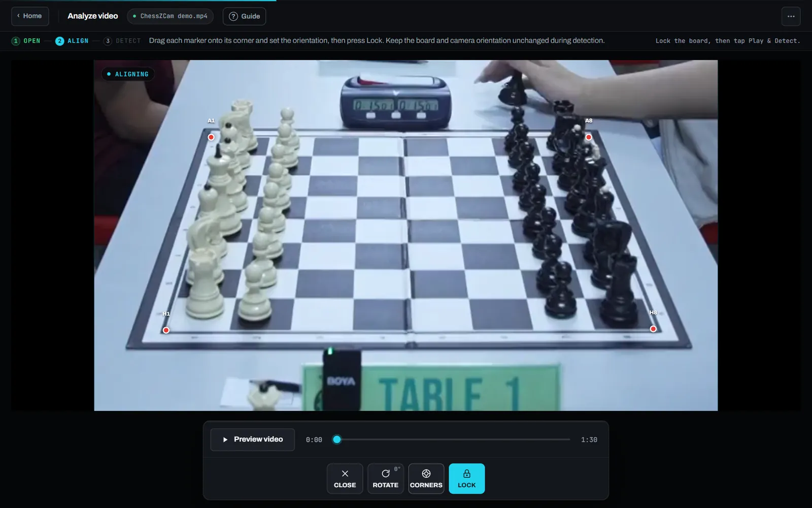Click the Analyze video title
Viewport: 812px width, 508px height.
(93, 16)
